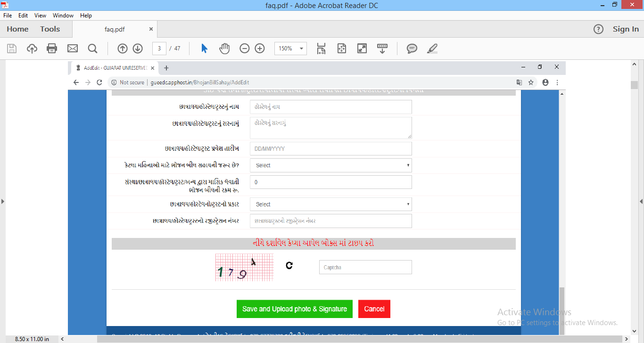Refresh the captcha image

coord(289,265)
